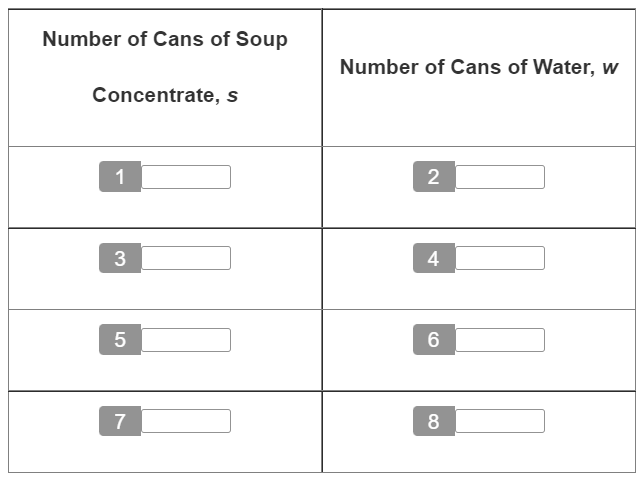The image size is (640, 480).
Task: Click the gray number 7 badge
Action: click(x=120, y=421)
